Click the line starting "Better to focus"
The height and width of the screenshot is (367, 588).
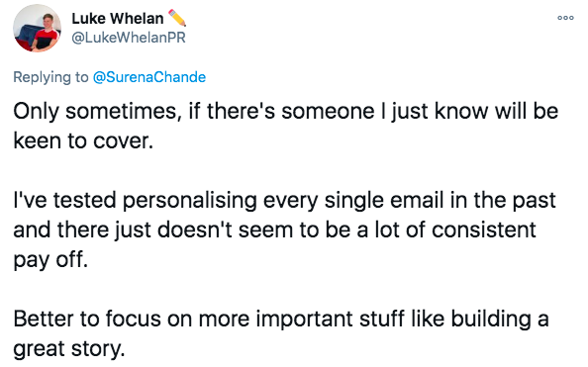(x=281, y=319)
